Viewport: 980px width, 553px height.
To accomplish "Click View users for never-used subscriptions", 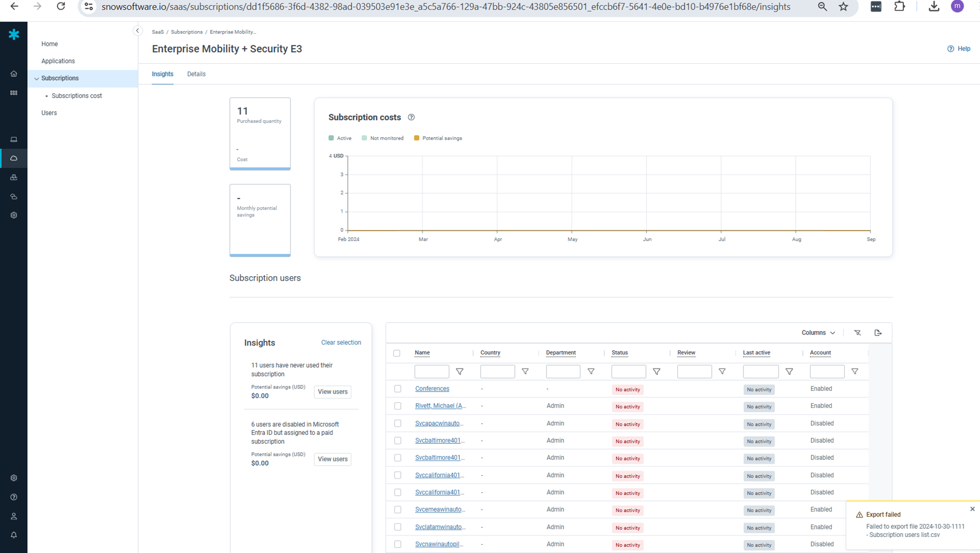I will [332, 392].
